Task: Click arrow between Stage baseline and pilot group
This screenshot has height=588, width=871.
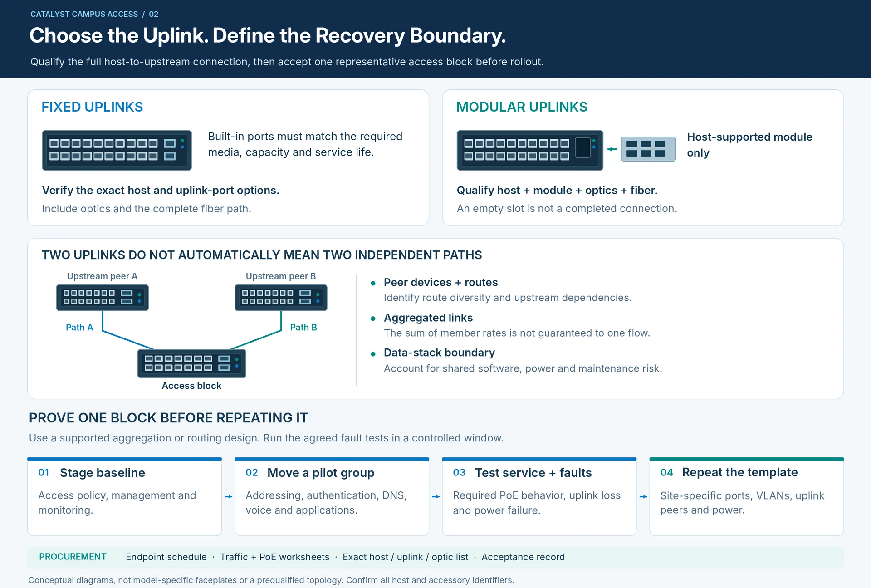Action: pyautogui.click(x=228, y=497)
